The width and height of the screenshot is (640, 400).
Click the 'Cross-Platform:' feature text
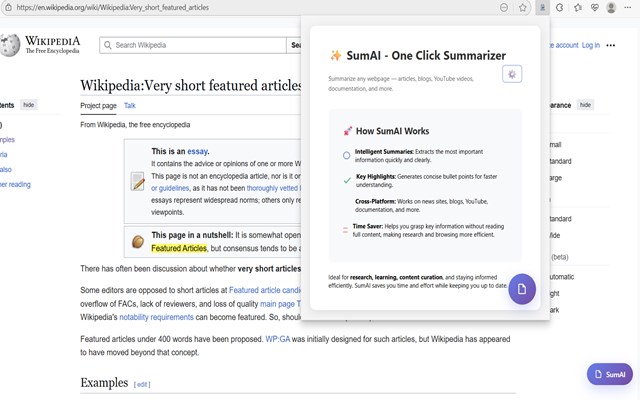(375, 201)
